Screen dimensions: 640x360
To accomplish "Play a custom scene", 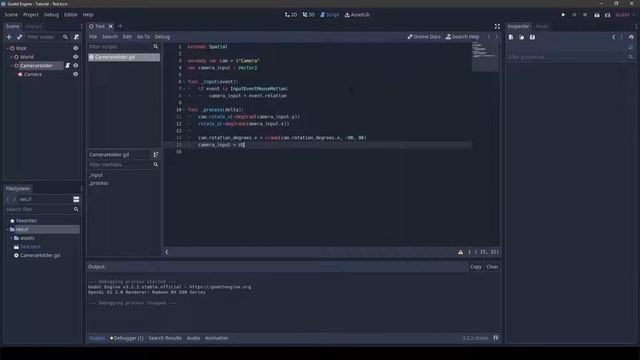I will (607, 15).
